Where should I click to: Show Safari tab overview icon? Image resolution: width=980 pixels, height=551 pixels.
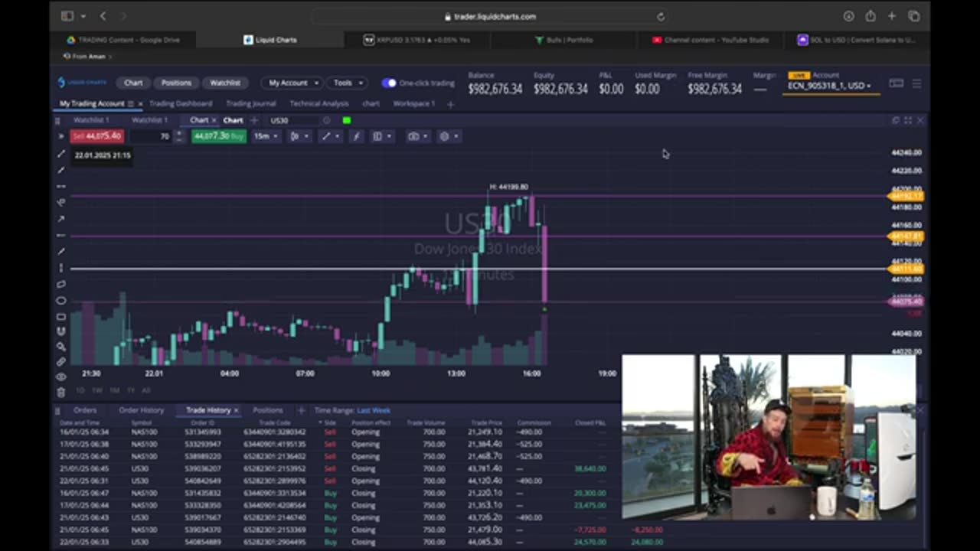pyautogui.click(x=914, y=16)
